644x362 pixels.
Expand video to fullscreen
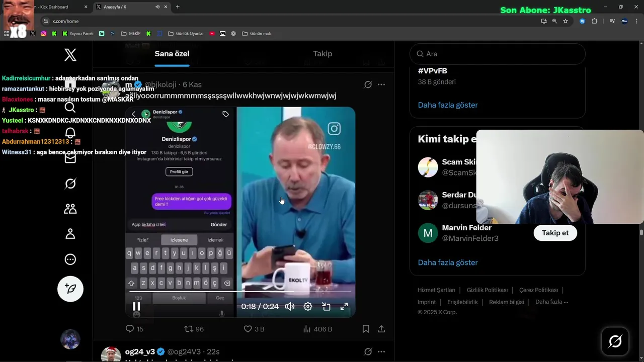[344, 306]
